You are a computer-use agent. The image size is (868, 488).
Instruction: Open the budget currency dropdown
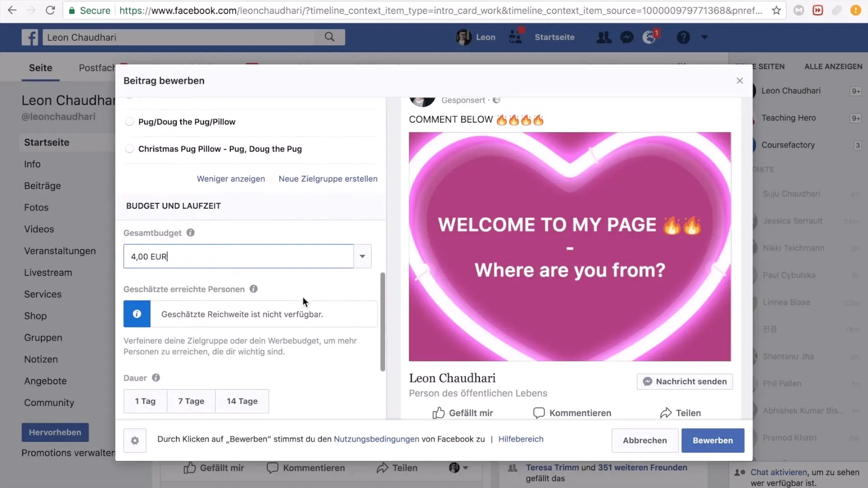point(363,256)
